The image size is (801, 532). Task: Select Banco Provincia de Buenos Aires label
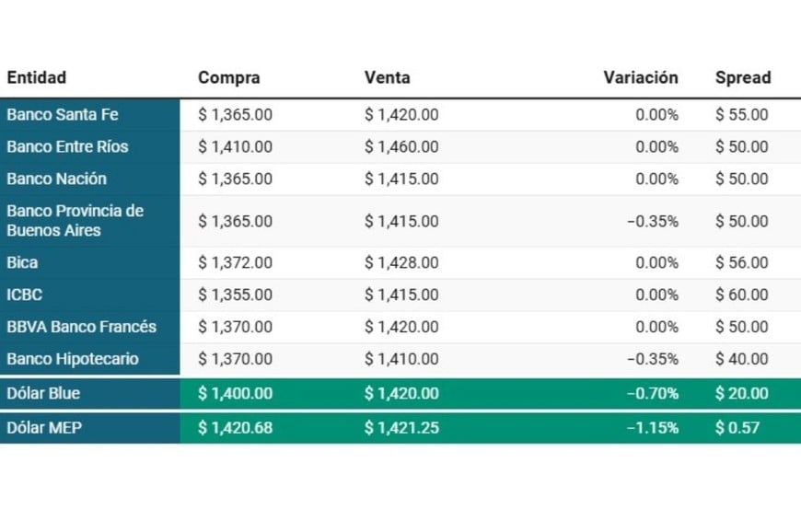[x=75, y=221]
